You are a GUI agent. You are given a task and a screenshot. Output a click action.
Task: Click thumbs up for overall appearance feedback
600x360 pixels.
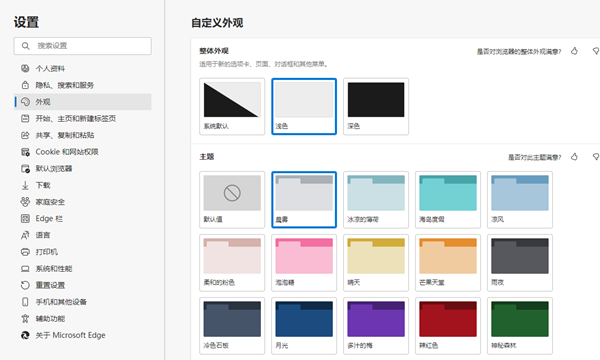click(x=574, y=51)
